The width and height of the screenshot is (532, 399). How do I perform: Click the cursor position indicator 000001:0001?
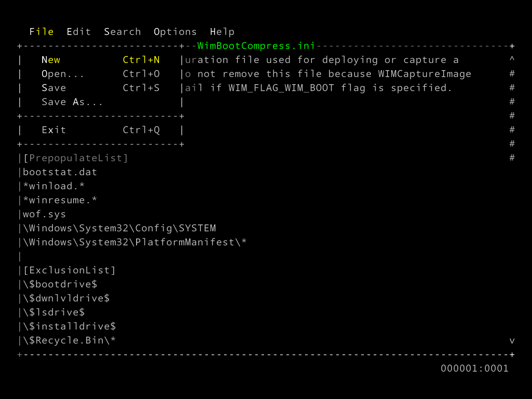tap(474, 368)
